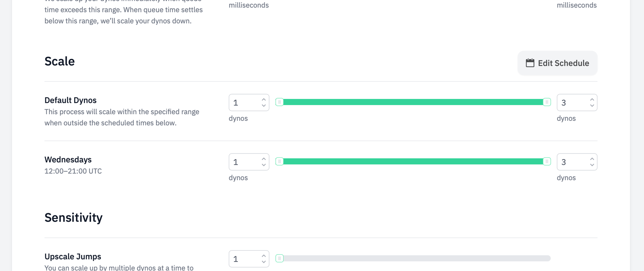
Task: Open the Edit Schedule button
Action: [x=557, y=63]
